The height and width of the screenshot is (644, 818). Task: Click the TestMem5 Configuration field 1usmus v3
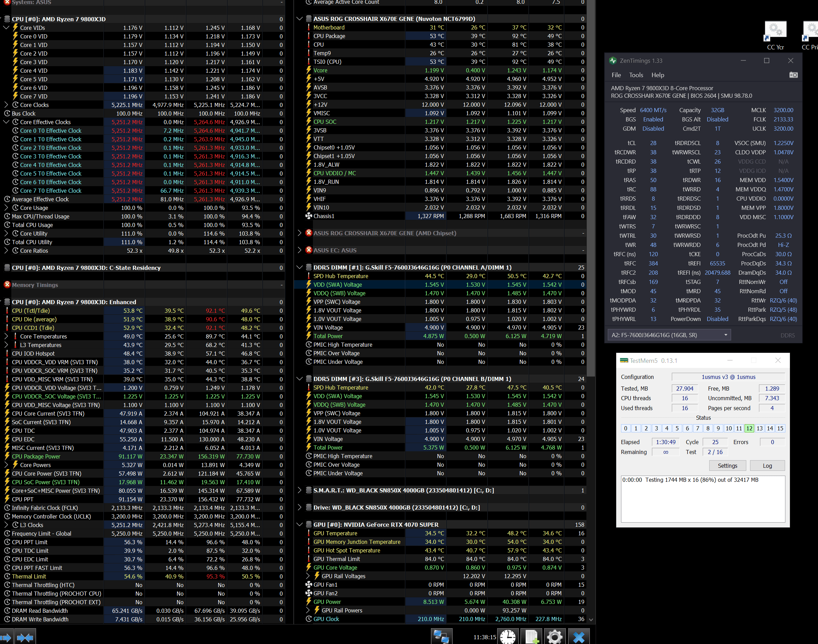click(x=728, y=377)
